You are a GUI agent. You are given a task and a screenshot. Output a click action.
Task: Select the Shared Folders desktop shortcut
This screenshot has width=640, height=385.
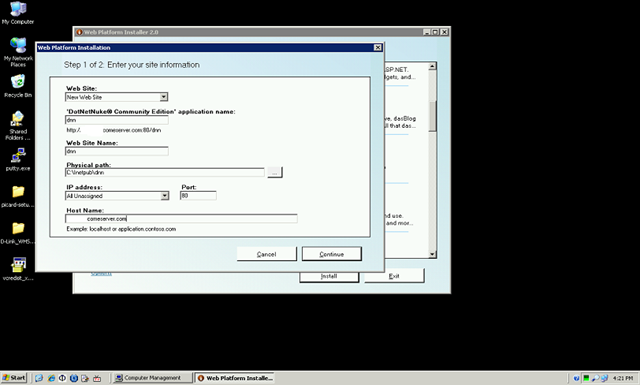pyautogui.click(x=18, y=125)
